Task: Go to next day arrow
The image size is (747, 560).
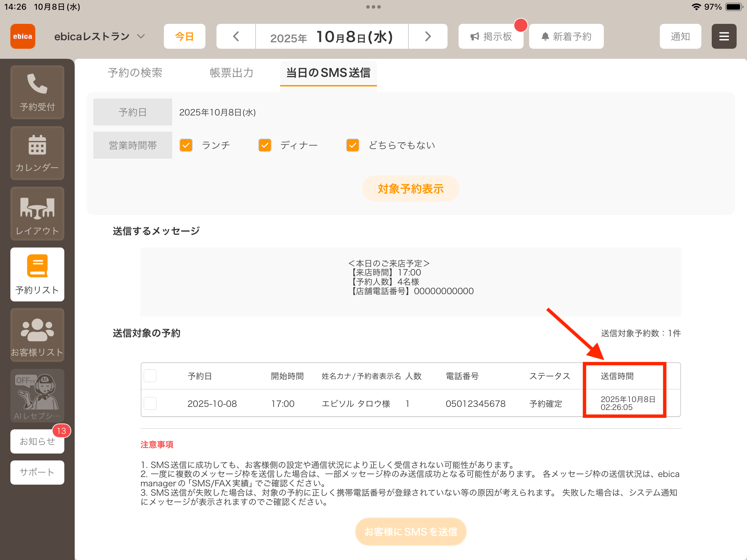Action: point(428,36)
